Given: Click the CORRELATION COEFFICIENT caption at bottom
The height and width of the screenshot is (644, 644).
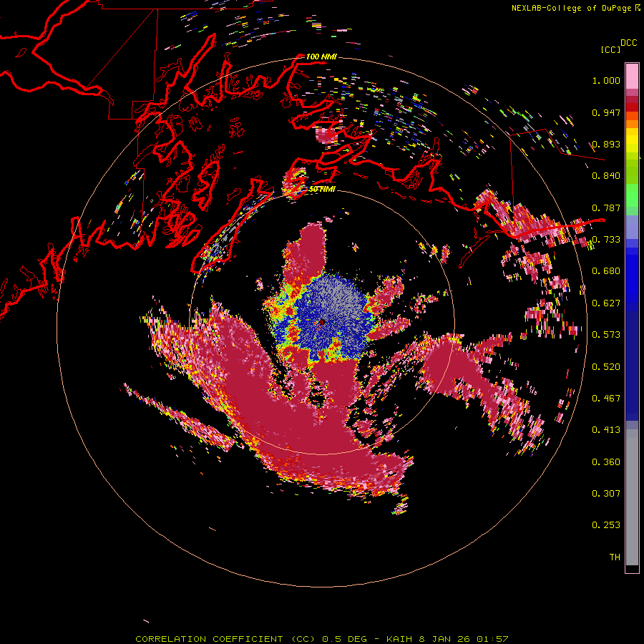Looking at the screenshot, I should (x=321, y=639).
